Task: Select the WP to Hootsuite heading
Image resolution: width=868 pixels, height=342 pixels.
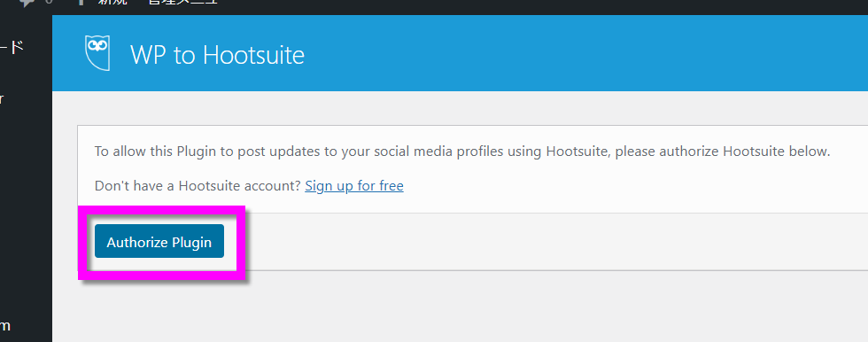Action: tap(217, 55)
